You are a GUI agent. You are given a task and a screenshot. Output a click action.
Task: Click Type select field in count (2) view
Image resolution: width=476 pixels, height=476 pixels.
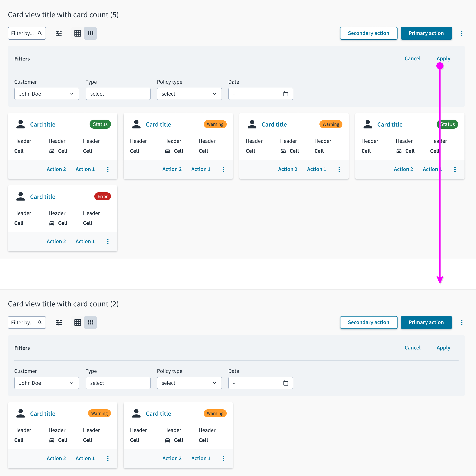pos(118,383)
